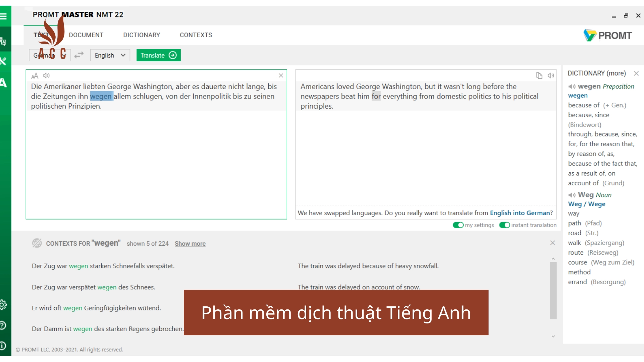
Task: Clear the source text box
Action: (281, 75)
